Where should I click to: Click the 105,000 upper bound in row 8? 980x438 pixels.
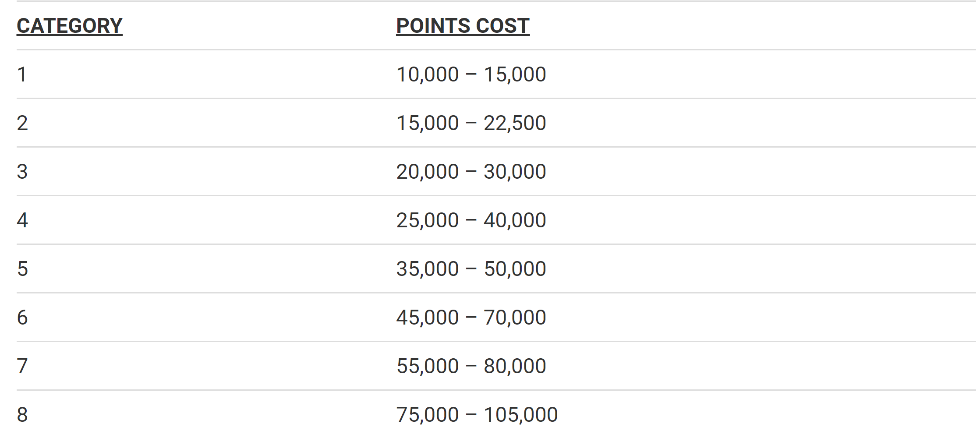click(x=521, y=415)
